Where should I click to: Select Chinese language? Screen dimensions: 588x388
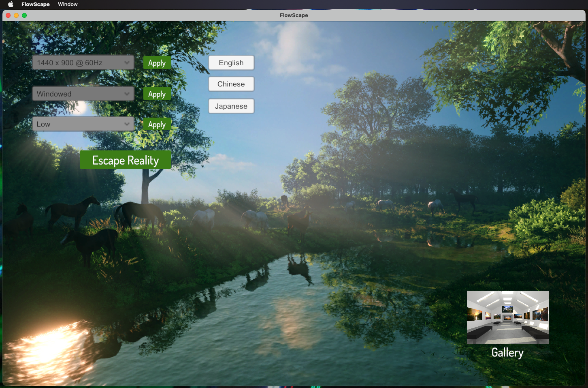pyautogui.click(x=231, y=84)
